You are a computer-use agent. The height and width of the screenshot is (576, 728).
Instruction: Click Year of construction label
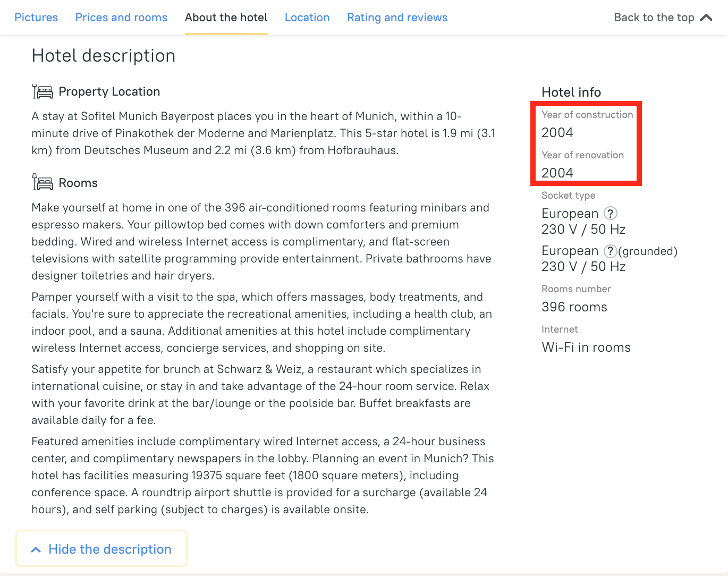point(587,114)
